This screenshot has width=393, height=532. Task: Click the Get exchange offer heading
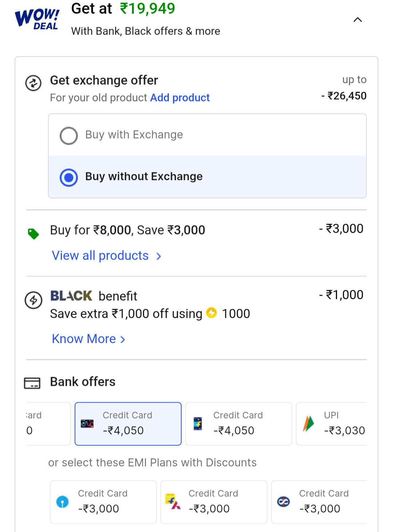(104, 80)
